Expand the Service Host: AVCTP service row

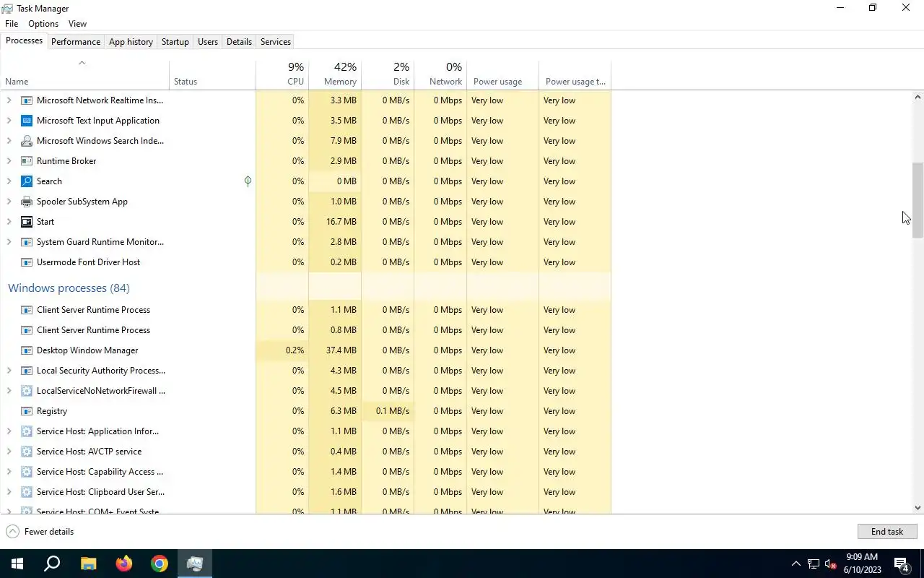[x=9, y=452]
